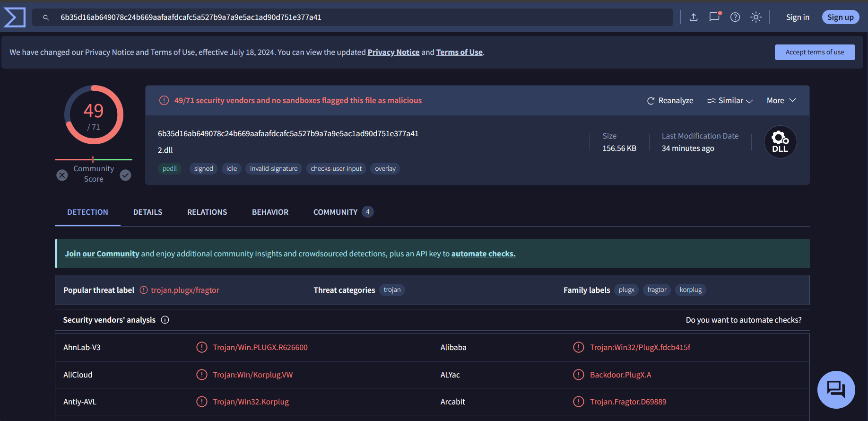Open the chat bubble widget
This screenshot has height=421, width=868.
[836, 390]
